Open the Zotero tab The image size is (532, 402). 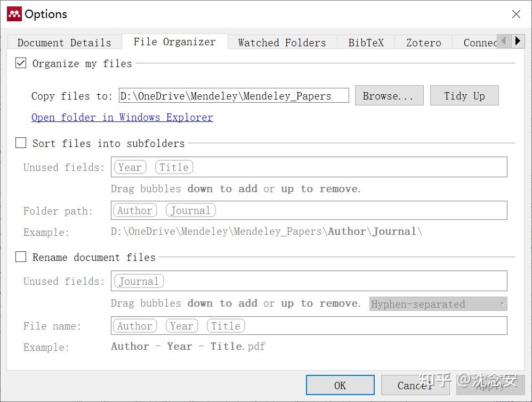[x=423, y=43]
